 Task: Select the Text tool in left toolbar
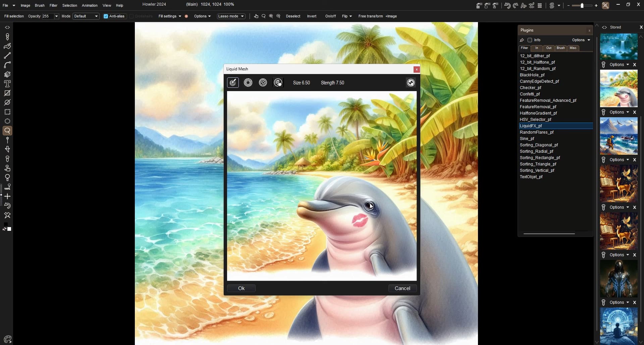pos(7,84)
